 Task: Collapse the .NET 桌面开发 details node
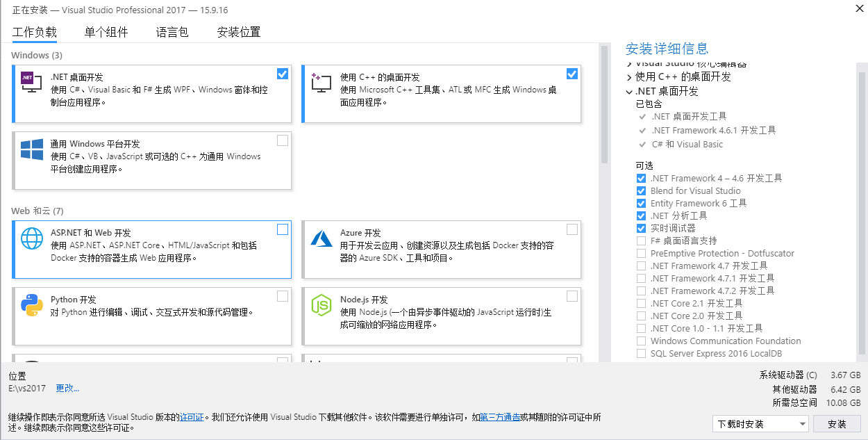tap(629, 92)
